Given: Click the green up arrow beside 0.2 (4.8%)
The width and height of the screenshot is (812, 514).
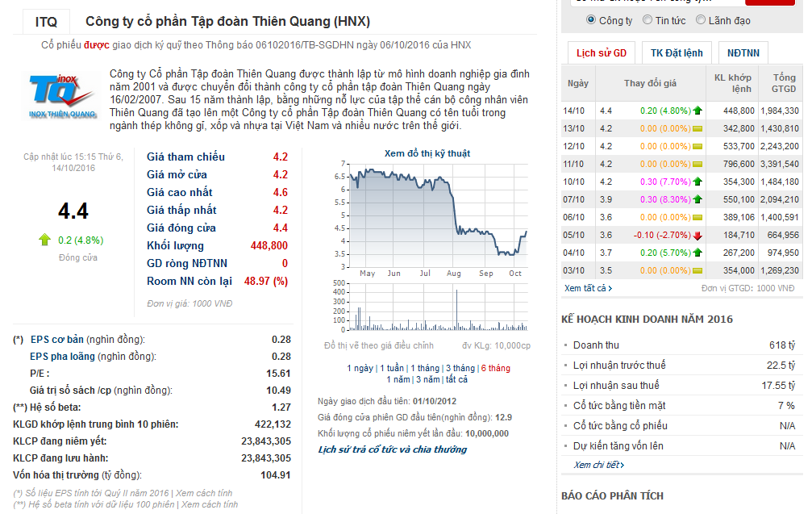Looking at the screenshot, I should 44,240.
